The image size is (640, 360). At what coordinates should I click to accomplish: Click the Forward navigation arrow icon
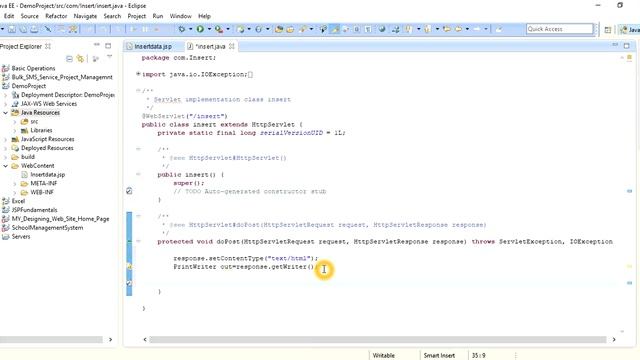click(x=477, y=29)
